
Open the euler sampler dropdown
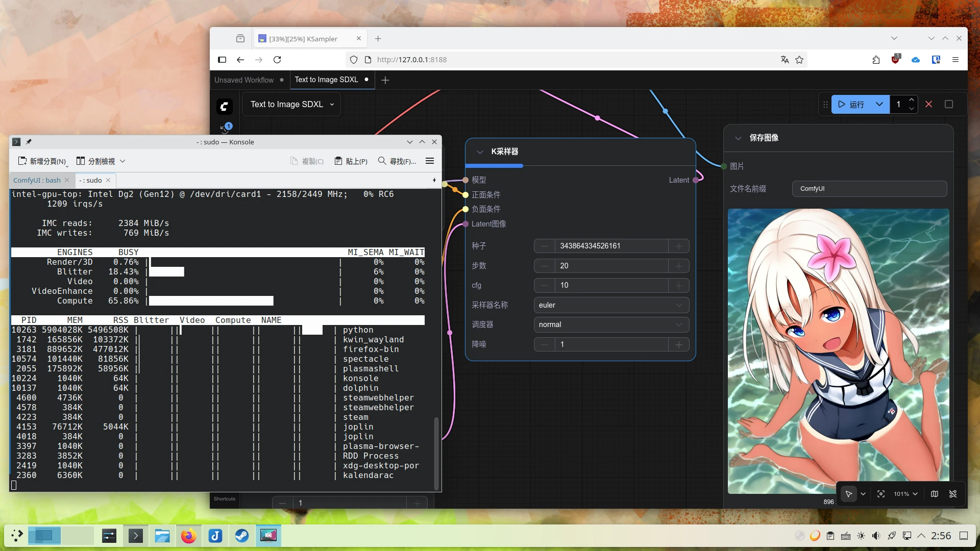tap(610, 305)
